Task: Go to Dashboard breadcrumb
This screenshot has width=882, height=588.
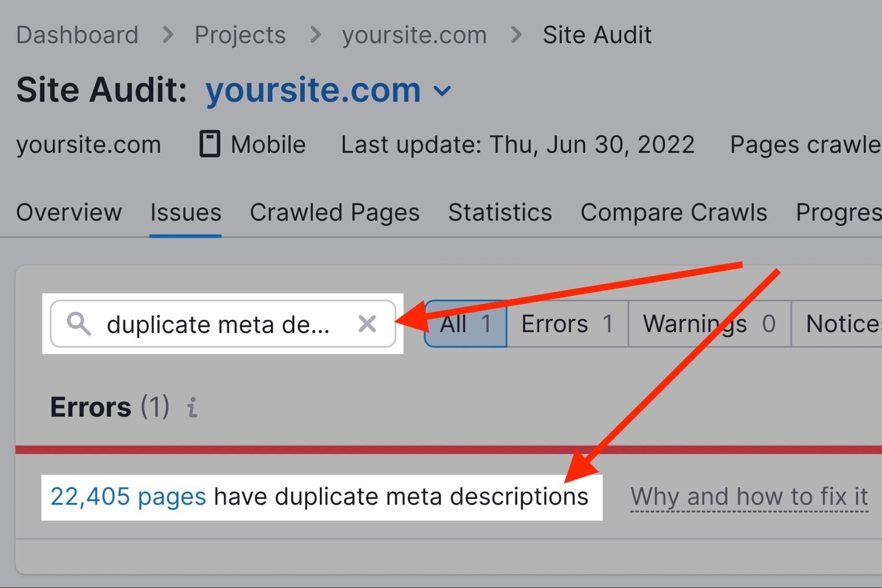Action: click(77, 35)
